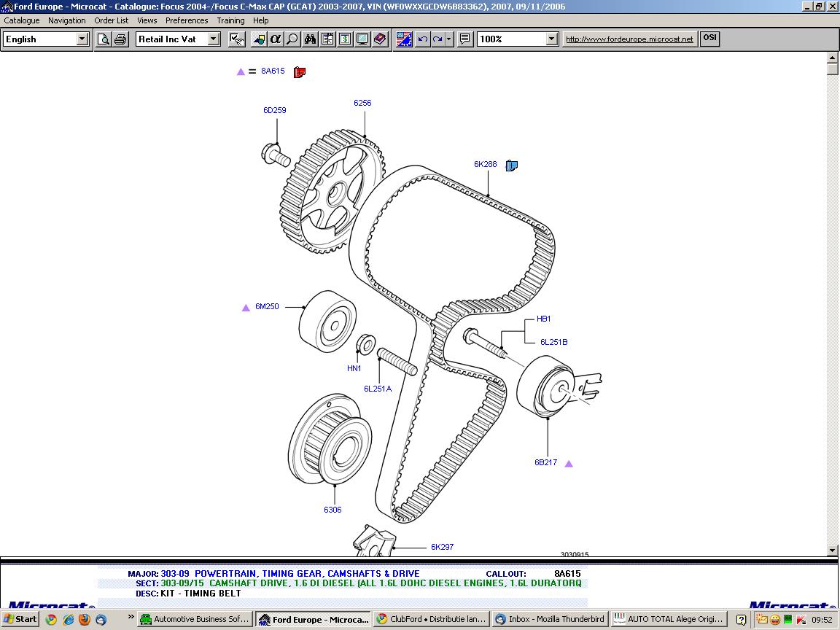This screenshot has height=630, width=840.
Task: Click the fordeurope.microcat.net link
Action: pos(629,39)
